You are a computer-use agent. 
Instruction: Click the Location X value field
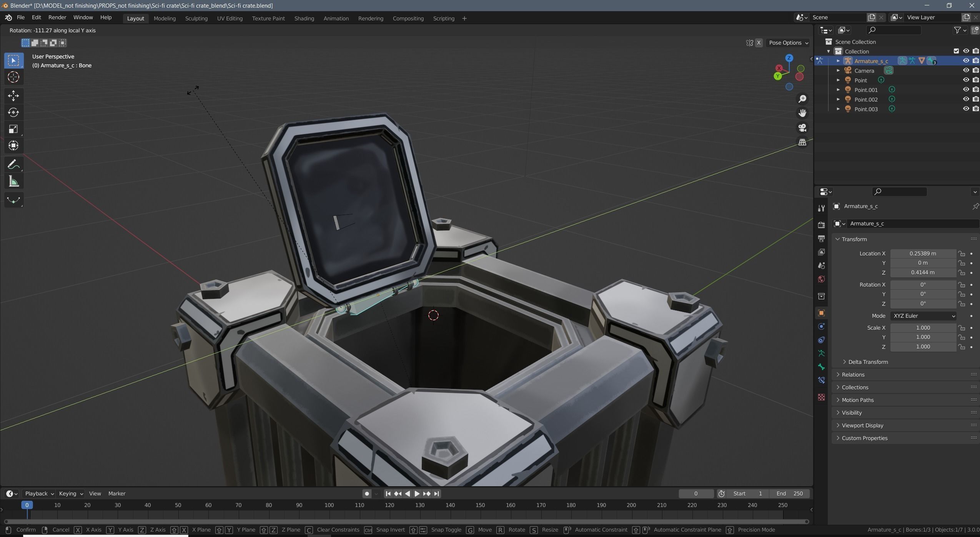click(923, 253)
